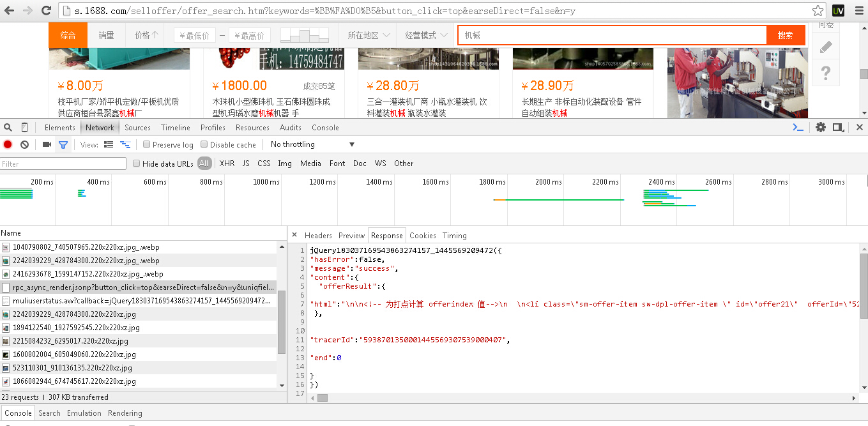Open the No throttling dropdown

point(312,145)
